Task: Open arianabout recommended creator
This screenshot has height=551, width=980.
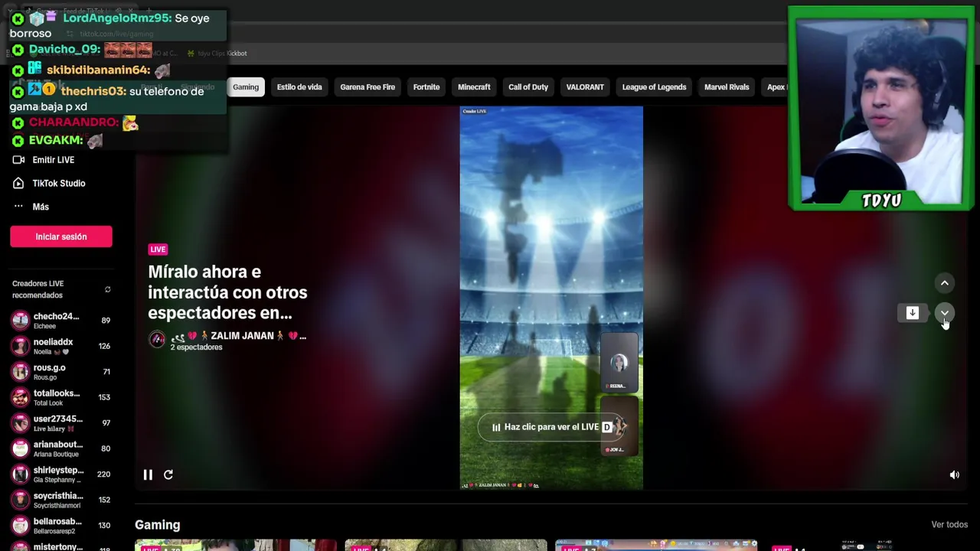Action: pyautogui.click(x=61, y=448)
